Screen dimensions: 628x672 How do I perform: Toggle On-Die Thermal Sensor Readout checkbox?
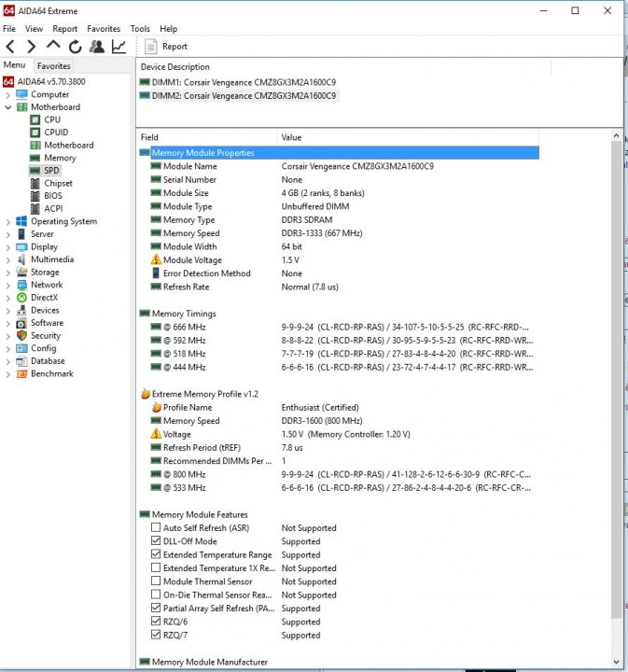[x=156, y=595]
